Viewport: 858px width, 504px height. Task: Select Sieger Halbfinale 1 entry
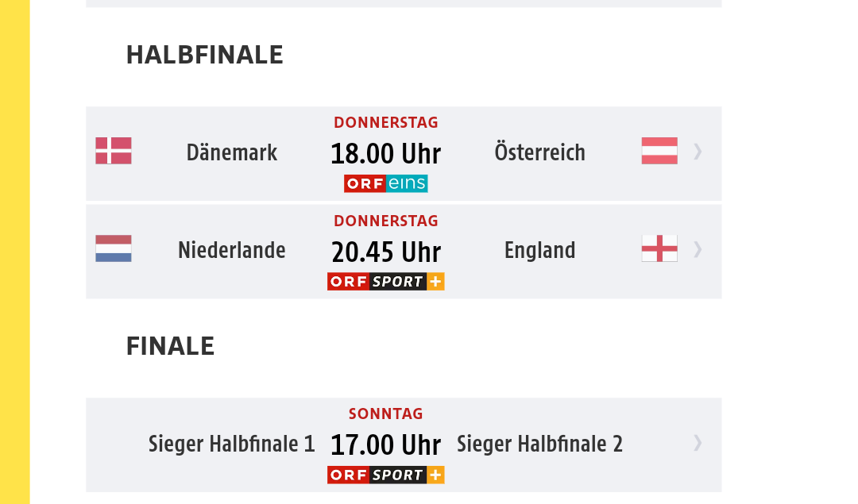[x=232, y=444]
